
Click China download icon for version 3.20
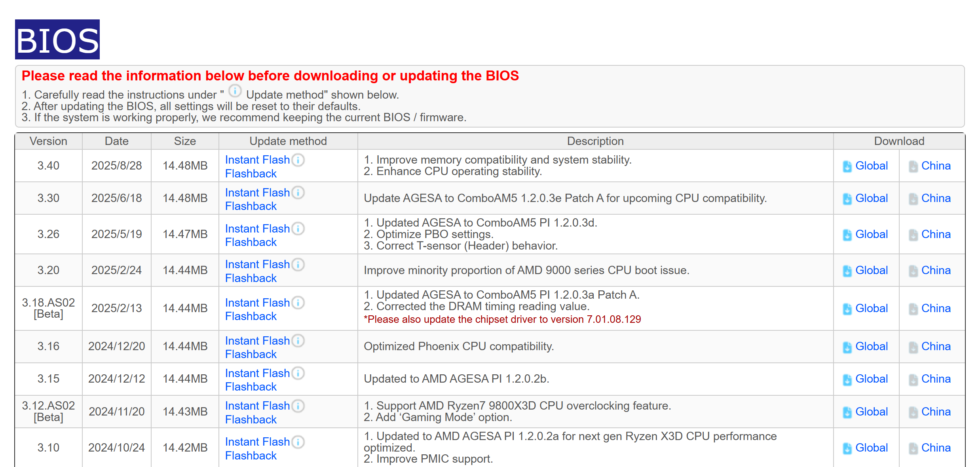pyautogui.click(x=913, y=271)
